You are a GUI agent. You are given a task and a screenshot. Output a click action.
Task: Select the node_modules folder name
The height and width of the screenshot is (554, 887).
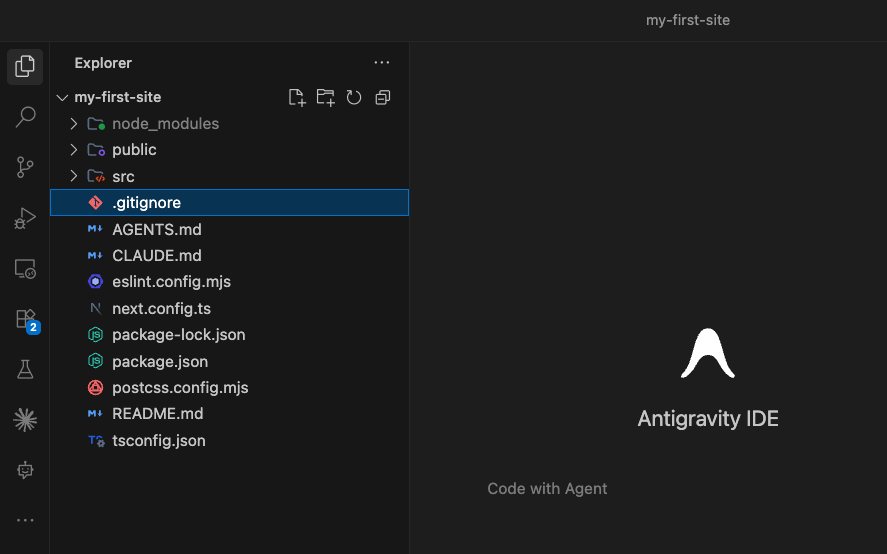165,124
